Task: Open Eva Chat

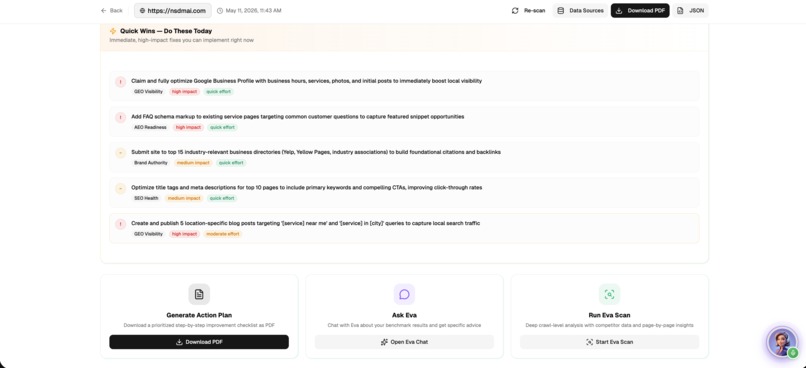Action: tap(404, 342)
